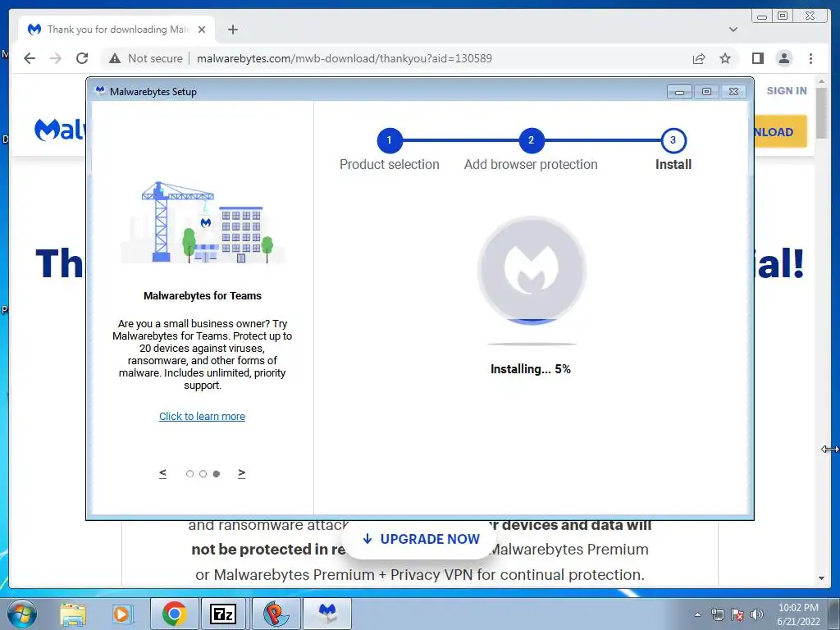The height and width of the screenshot is (630, 840).
Task: Click the Not secure warning icon
Action: 115,58
